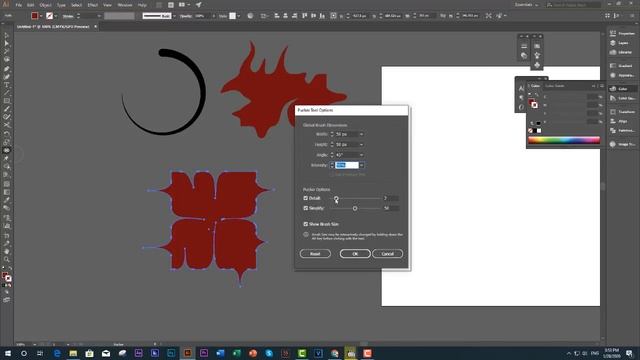Open the Libraries panel
The image size is (640, 360).
622,52
